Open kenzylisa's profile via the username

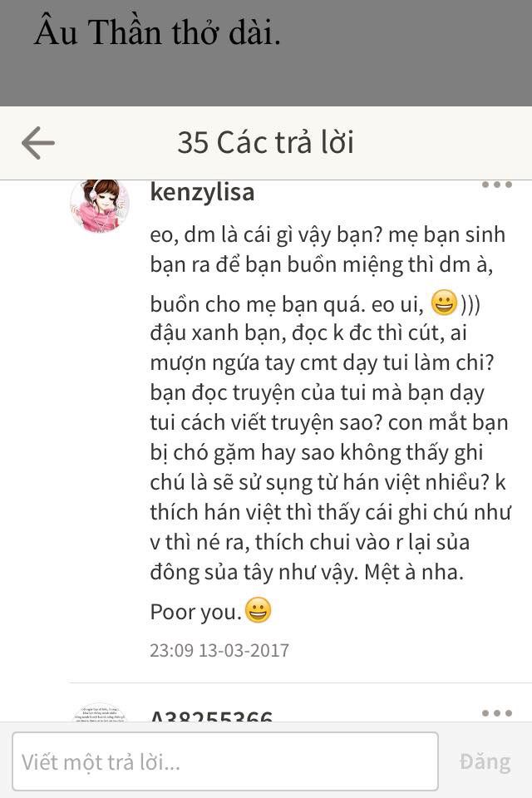pos(202,192)
